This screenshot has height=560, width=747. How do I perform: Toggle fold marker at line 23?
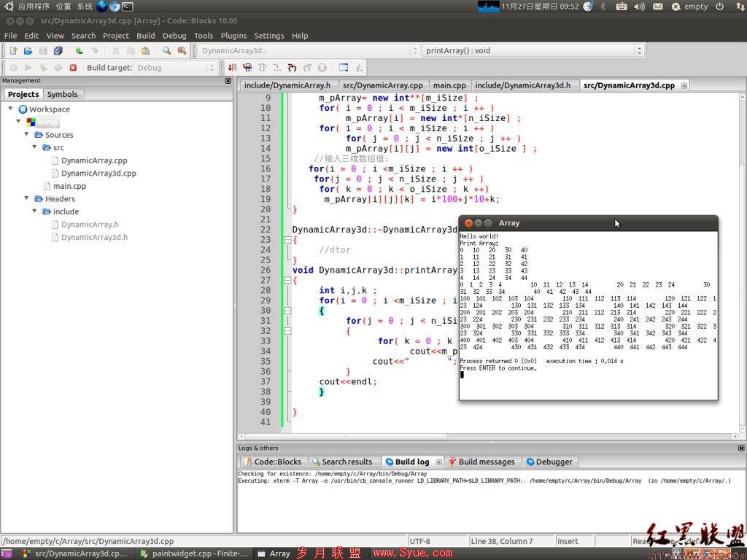(287, 240)
